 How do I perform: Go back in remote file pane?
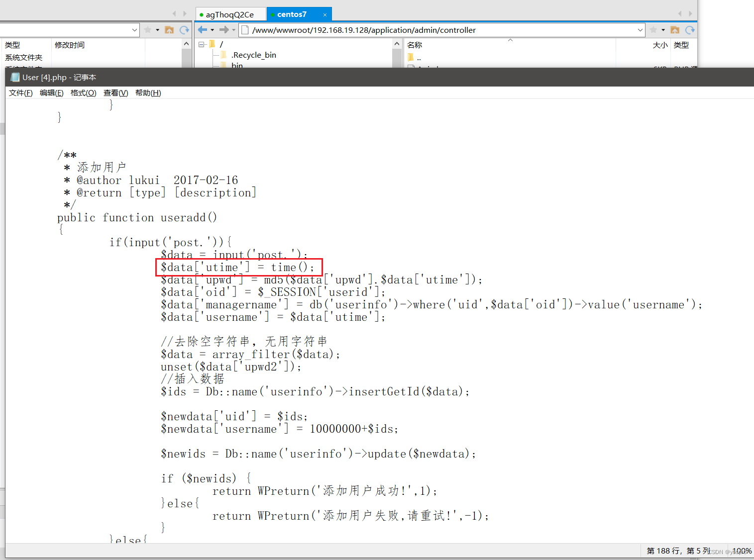coord(203,30)
